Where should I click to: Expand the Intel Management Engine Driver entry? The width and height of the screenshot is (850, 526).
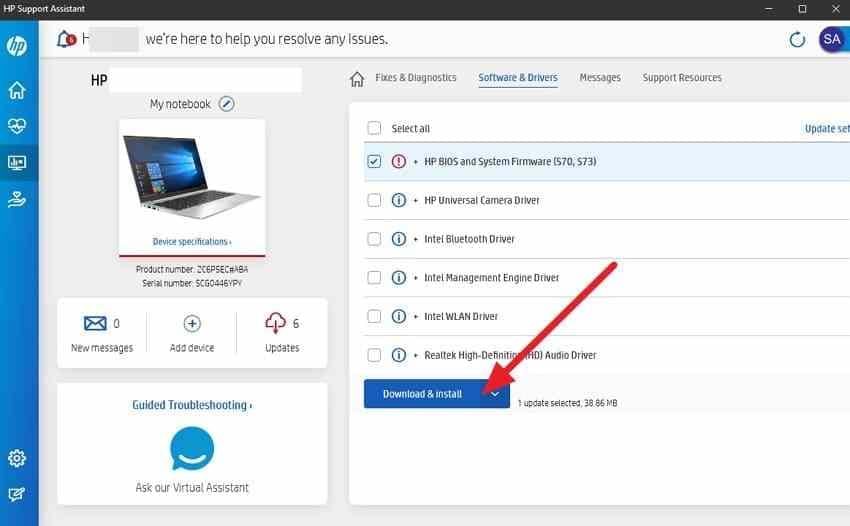click(x=416, y=278)
